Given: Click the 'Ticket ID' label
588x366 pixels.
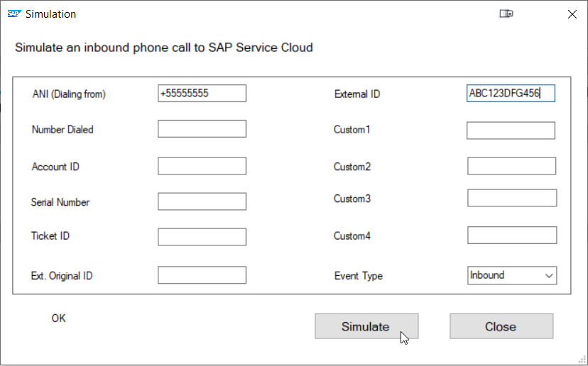Looking at the screenshot, I should [50, 236].
